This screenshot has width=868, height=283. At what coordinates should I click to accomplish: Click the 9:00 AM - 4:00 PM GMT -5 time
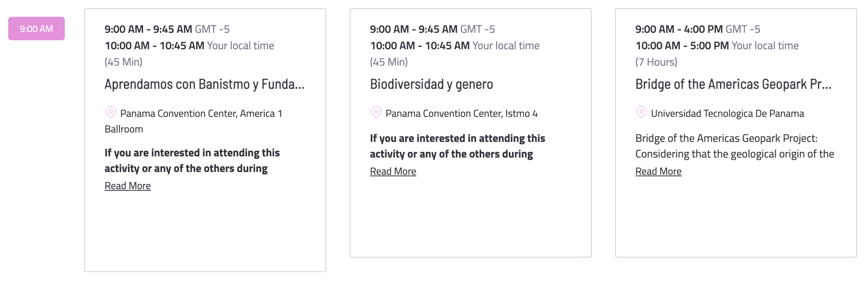coord(698,29)
